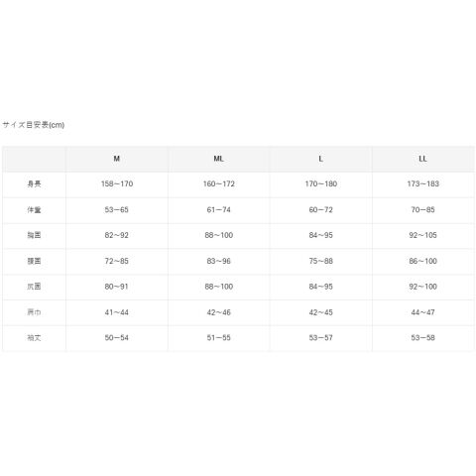476x476 pixels.
Task: Click the L size column header
Action: click(320, 159)
